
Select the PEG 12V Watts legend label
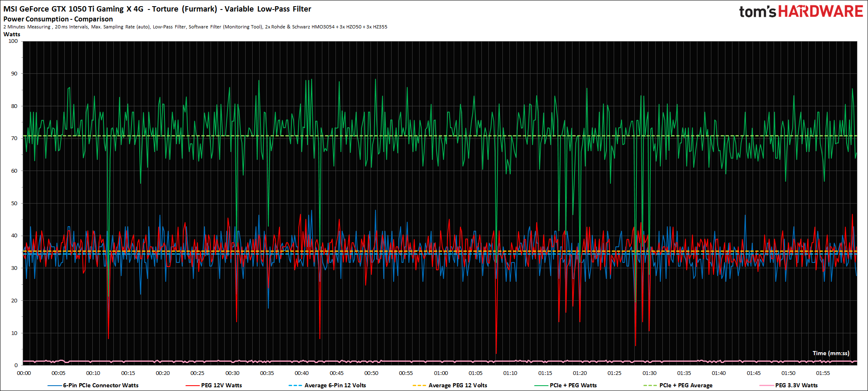(x=221, y=386)
